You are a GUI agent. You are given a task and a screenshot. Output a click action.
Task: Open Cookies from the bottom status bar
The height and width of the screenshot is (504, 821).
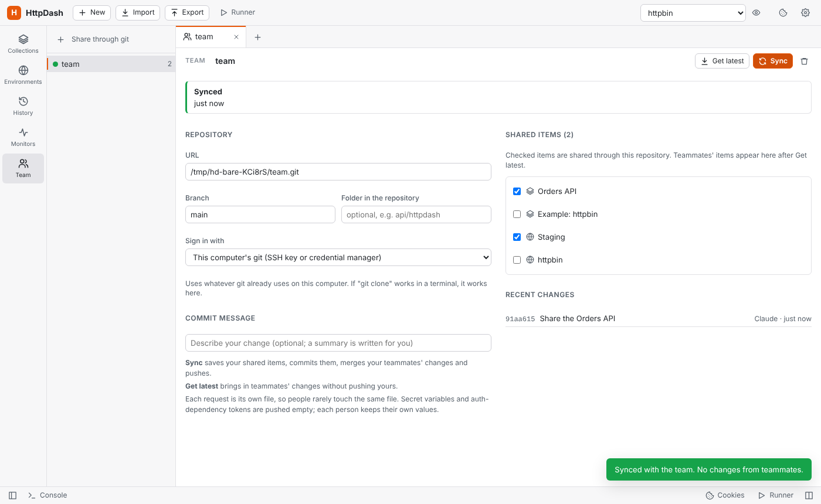tap(725, 495)
